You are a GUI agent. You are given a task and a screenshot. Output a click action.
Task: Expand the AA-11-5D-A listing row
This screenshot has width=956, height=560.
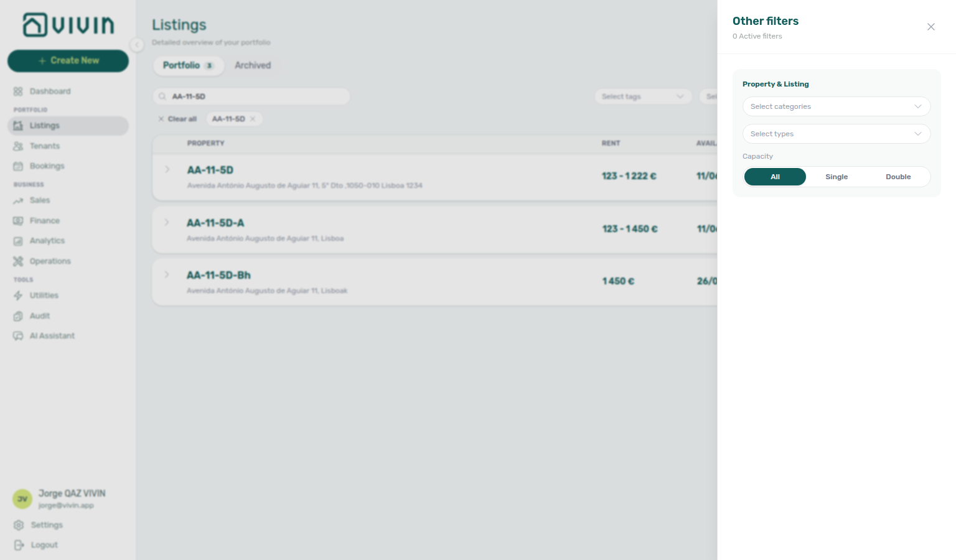[167, 222]
